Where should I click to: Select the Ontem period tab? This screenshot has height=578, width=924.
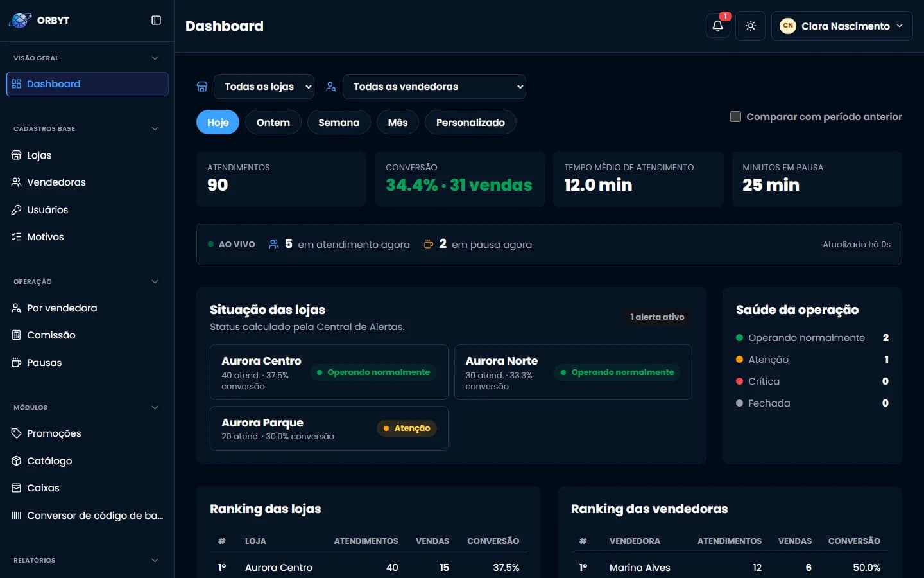click(273, 122)
